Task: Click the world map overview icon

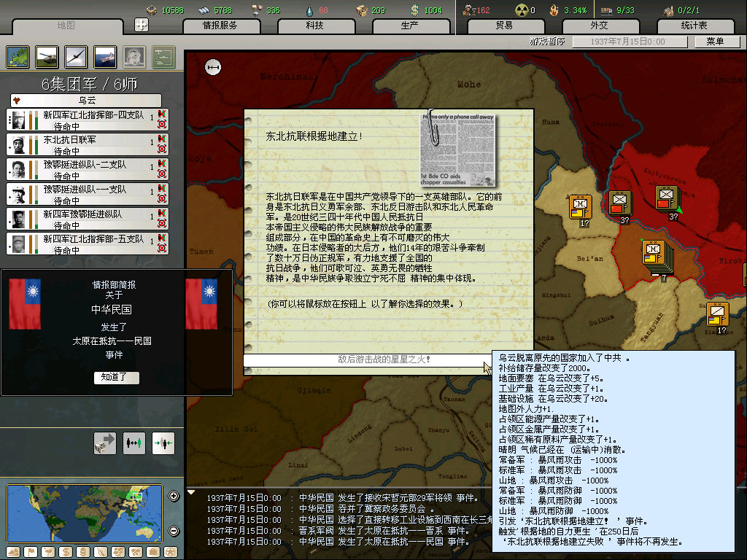Action: 18,57
